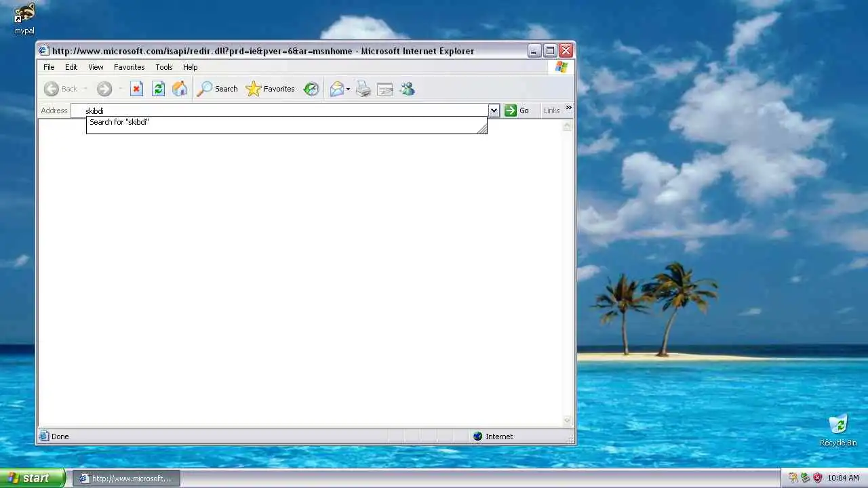Expand the Mail button dropdown arrow

tap(348, 89)
